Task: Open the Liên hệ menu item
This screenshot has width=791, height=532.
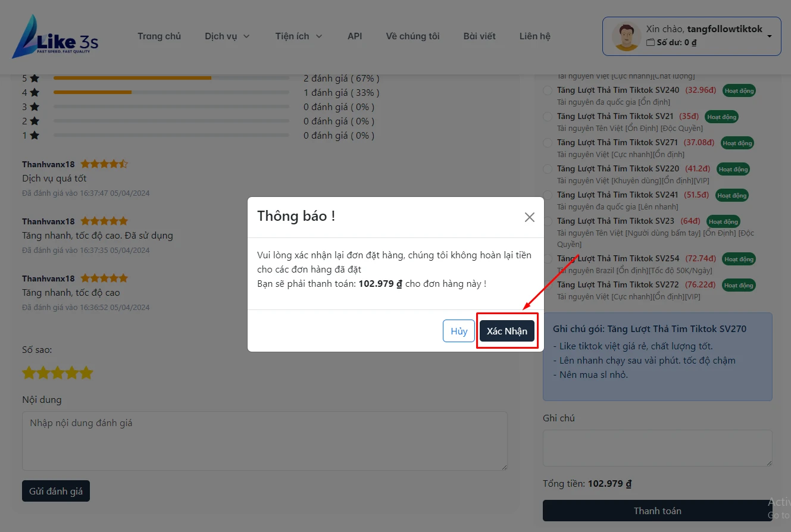Action: [x=534, y=36]
